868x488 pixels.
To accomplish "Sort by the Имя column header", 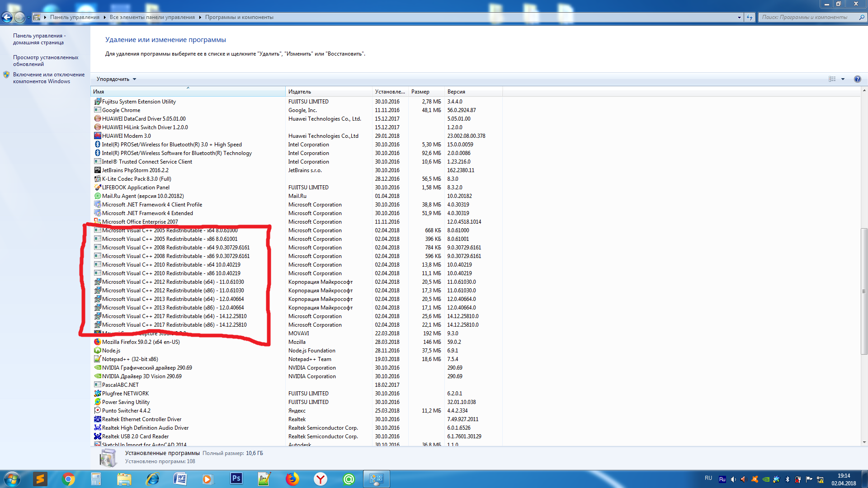I will pyautogui.click(x=188, y=92).
